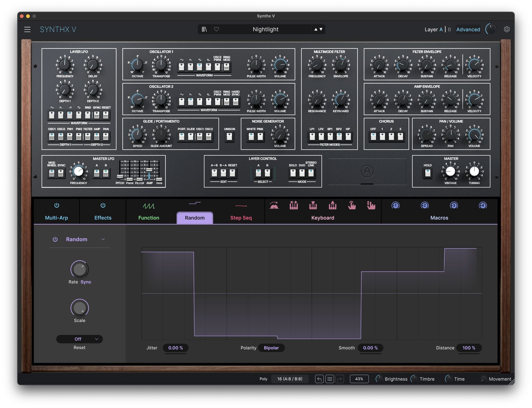
Task: Toggle the Random modulator power button
Action: pos(55,239)
